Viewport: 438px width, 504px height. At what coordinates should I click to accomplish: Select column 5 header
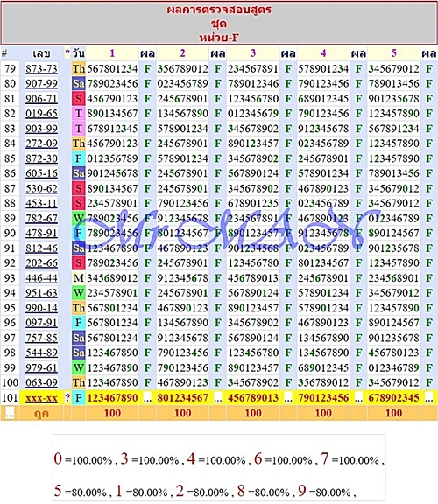click(x=393, y=53)
